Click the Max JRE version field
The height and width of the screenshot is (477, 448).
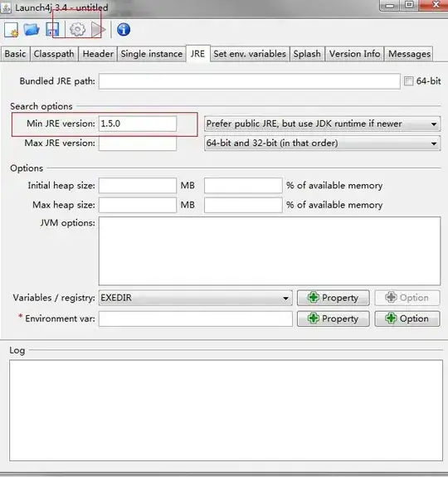point(138,143)
